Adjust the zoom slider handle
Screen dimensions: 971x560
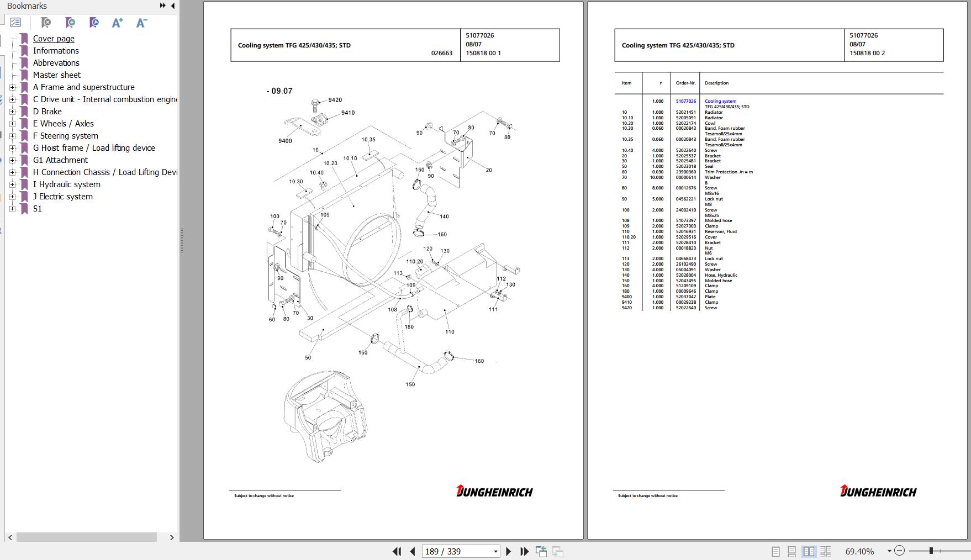coord(931,551)
